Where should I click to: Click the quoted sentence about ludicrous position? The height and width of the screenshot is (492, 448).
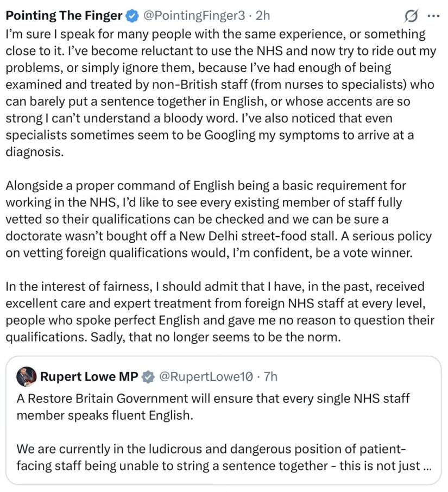coord(224,457)
